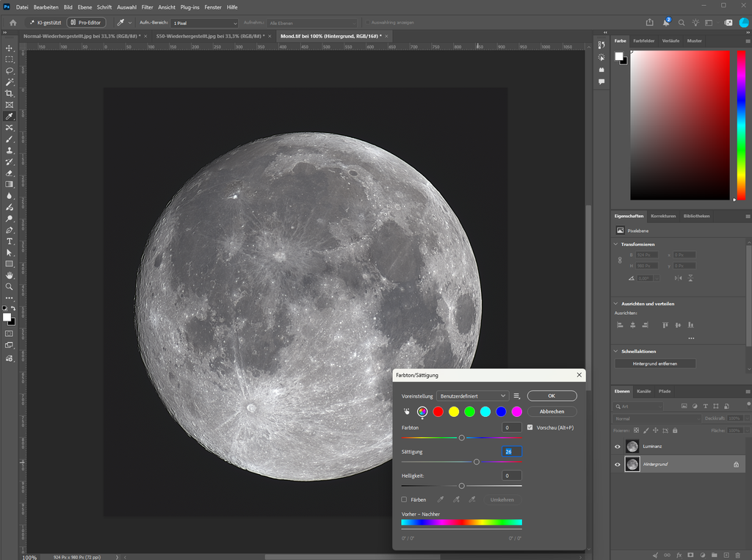Select the Rectangular Marquee tool
The width and height of the screenshot is (752, 560).
tap(9, 59)
